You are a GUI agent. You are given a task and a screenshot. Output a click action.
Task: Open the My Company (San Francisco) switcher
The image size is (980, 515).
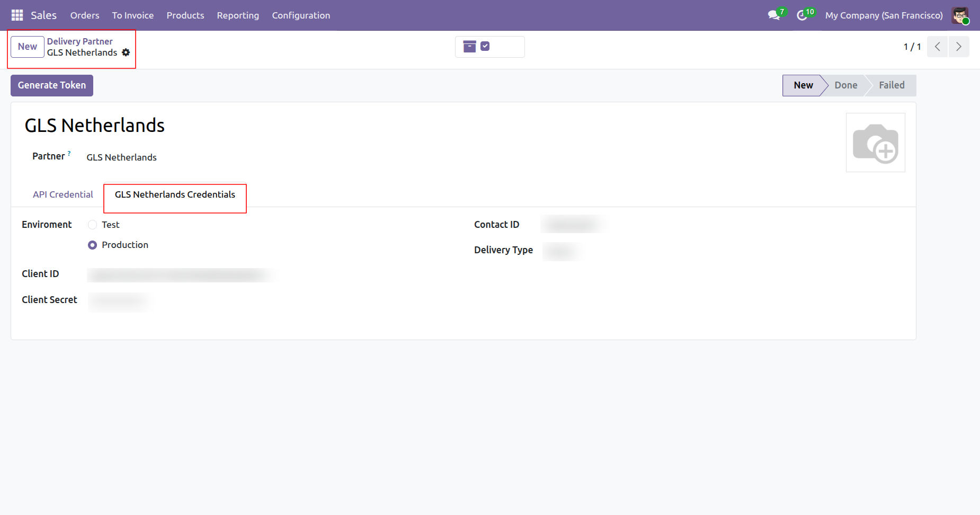(x=884, y=15)
